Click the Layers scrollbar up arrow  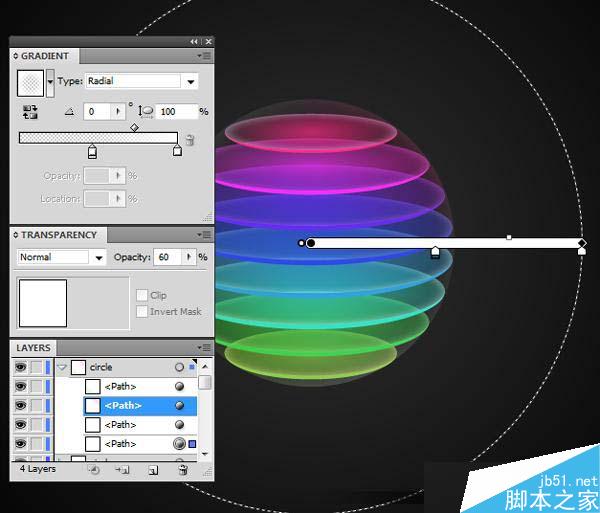coord(205,366)
